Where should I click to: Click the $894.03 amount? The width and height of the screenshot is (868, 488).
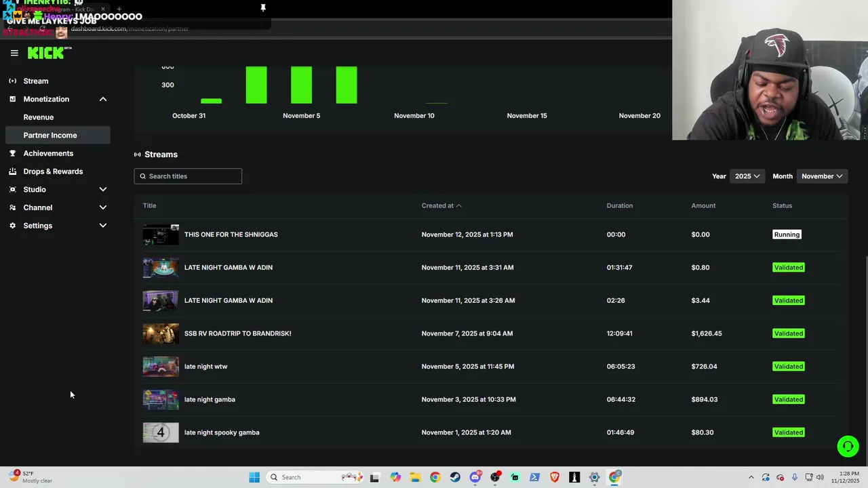[704, 399]
